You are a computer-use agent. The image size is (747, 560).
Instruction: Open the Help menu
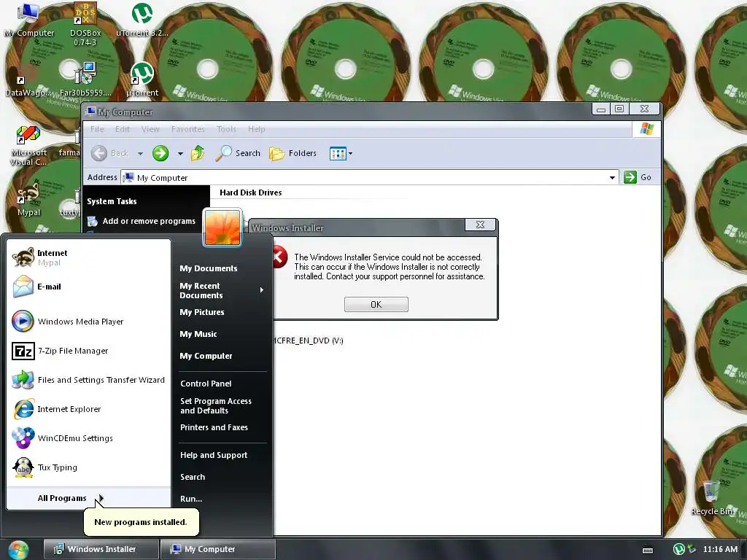(x=256, y=129)
